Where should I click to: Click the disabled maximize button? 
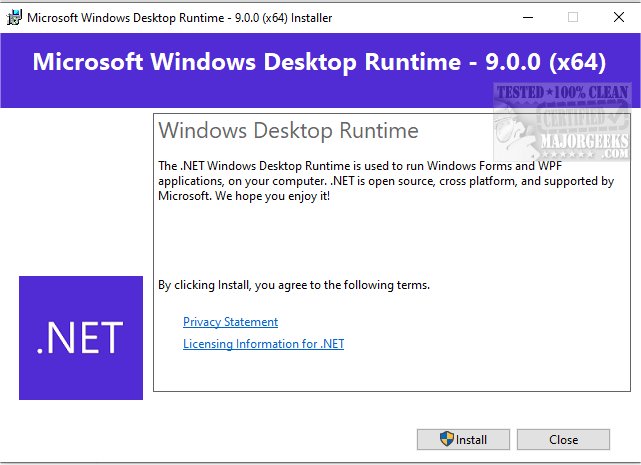click(573, 17)
